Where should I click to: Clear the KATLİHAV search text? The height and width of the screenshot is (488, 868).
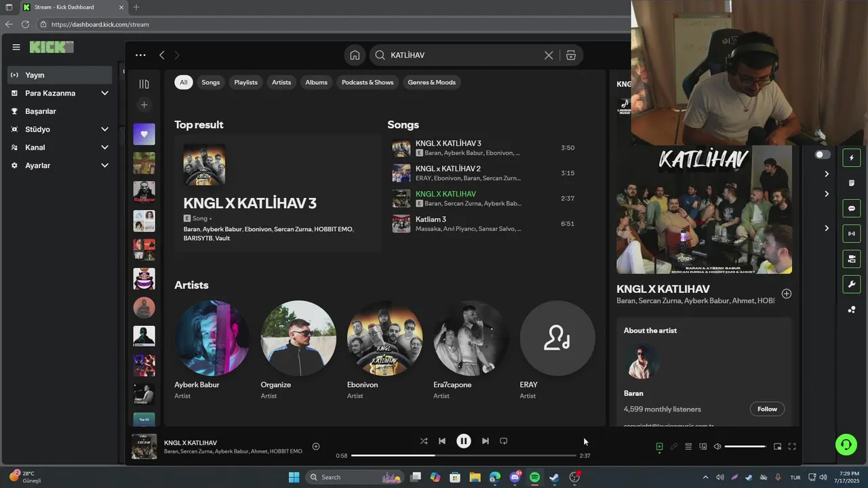(x=549, y=56)
